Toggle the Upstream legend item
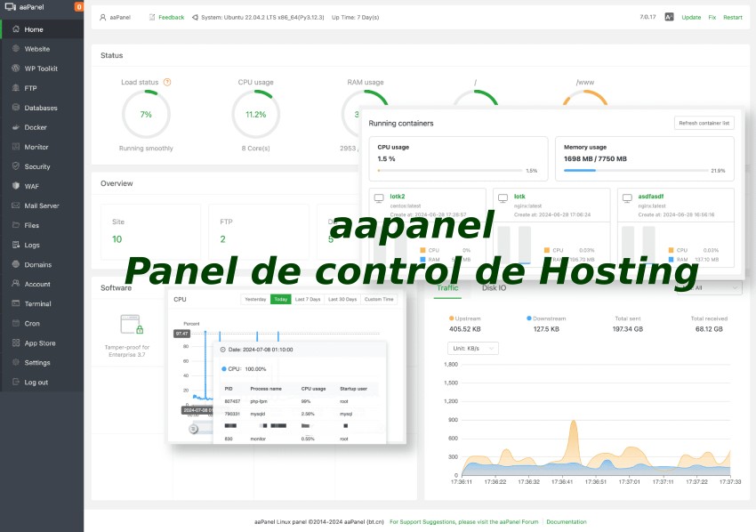 tap(465, 318)
